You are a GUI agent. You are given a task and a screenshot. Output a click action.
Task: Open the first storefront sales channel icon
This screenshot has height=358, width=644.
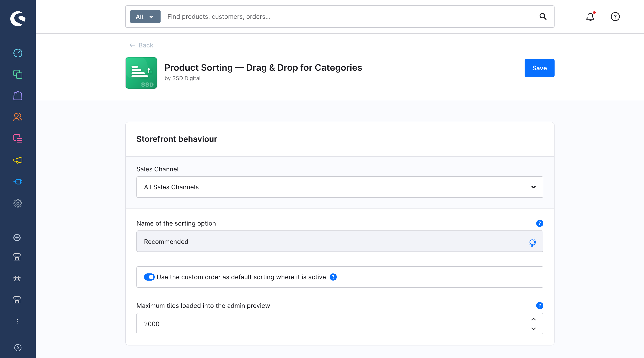point(17,257)
